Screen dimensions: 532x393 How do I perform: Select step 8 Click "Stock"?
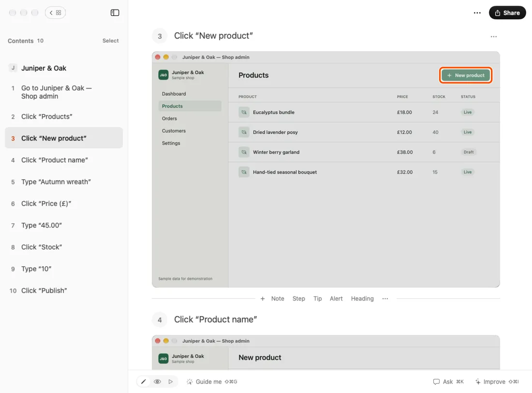pyautogui.click(x=64, y=247)
